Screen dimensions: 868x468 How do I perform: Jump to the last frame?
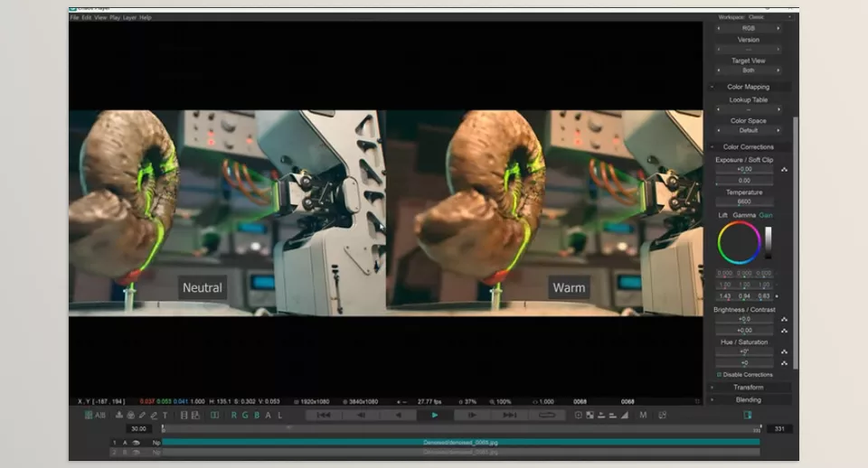[x=510, y=415]
